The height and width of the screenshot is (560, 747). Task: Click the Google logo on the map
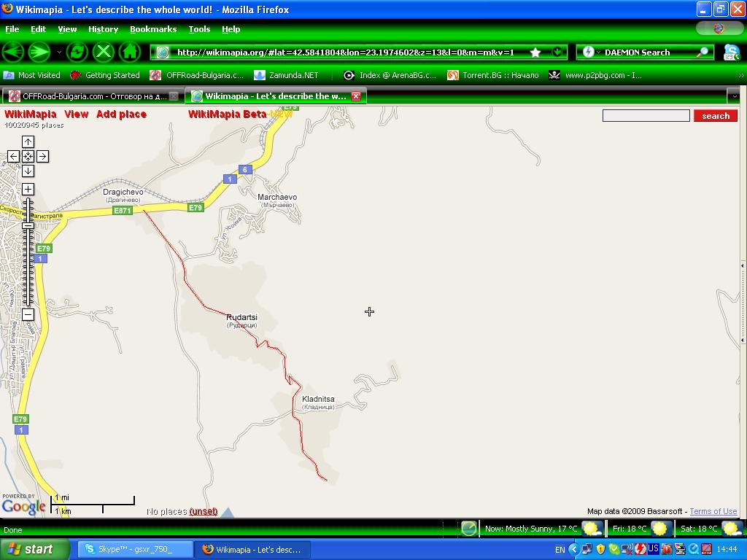point(24,506)
